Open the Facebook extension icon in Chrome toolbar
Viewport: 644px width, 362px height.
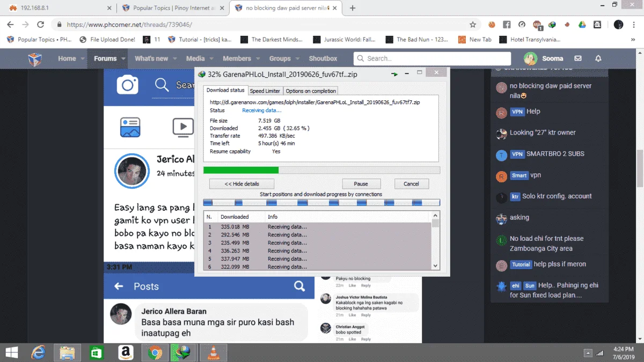click(x=507, y=25)
